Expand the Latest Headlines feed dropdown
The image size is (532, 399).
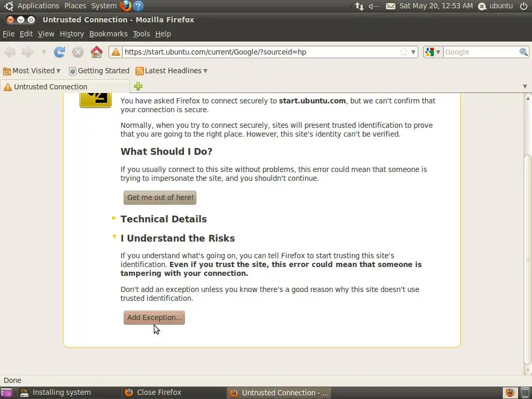pyautogui.click(x=205, y=71)
